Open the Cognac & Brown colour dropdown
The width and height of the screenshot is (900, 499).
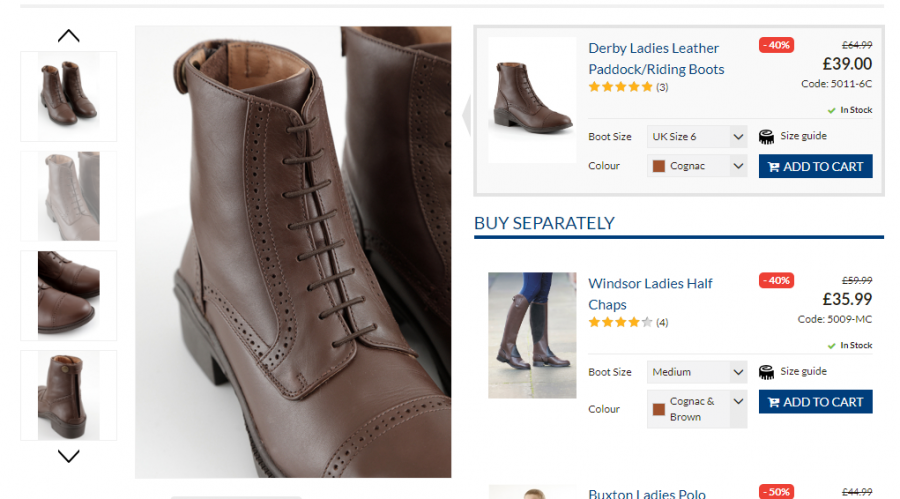(697, 408)
